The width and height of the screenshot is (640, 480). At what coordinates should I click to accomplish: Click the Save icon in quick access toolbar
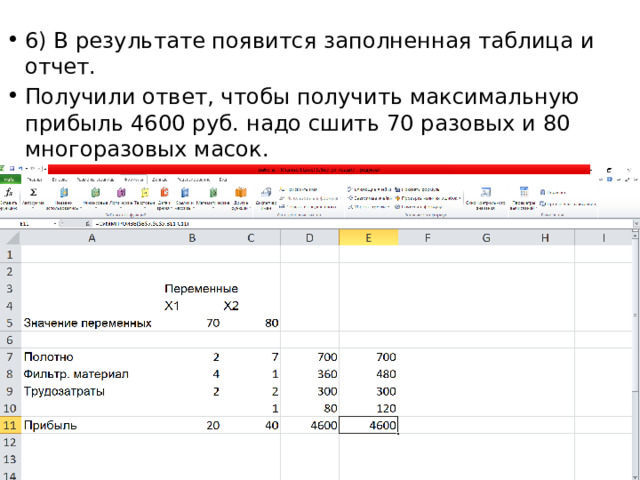(x=12, y=169)
